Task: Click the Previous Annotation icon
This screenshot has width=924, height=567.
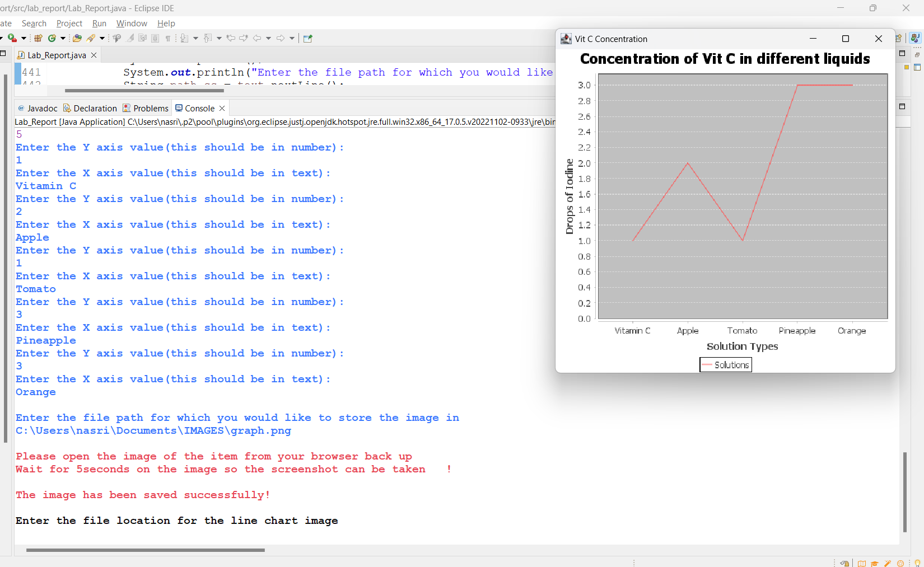Action: 208,38
